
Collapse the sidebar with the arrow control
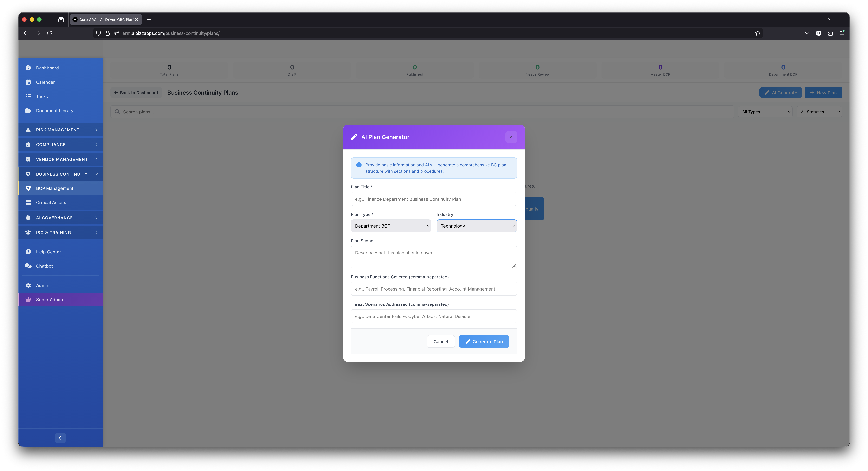60,438
